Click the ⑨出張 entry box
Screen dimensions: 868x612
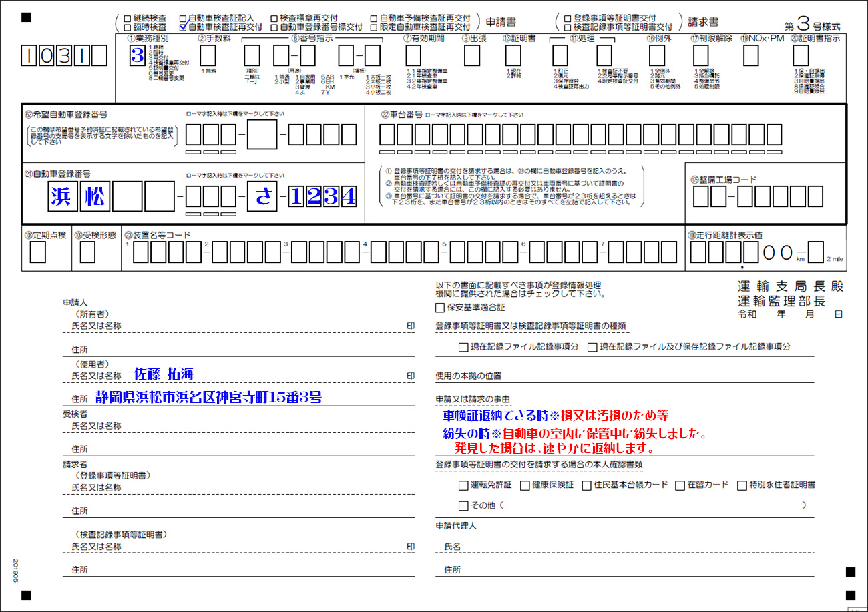(472, 56)
